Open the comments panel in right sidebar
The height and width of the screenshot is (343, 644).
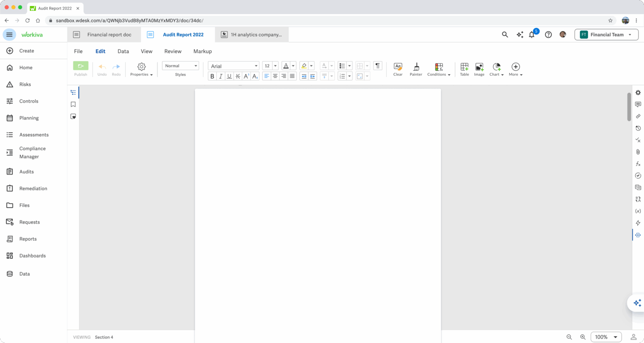(638, 104)
